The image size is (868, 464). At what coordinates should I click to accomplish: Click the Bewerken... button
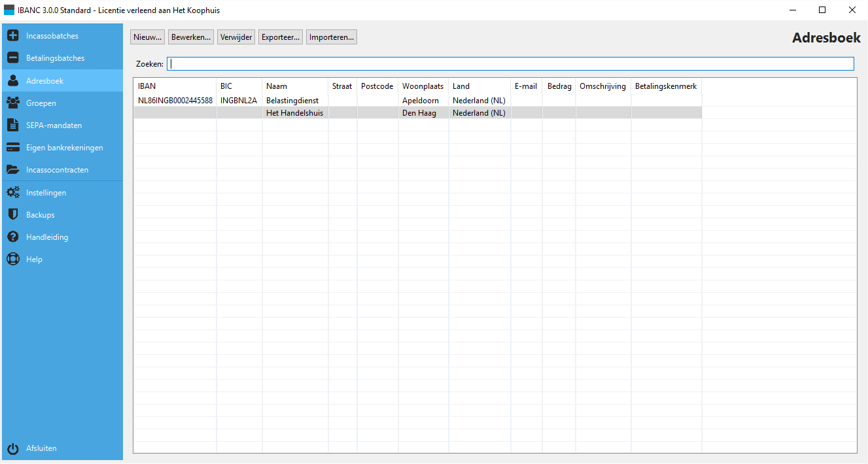[191, 37]
